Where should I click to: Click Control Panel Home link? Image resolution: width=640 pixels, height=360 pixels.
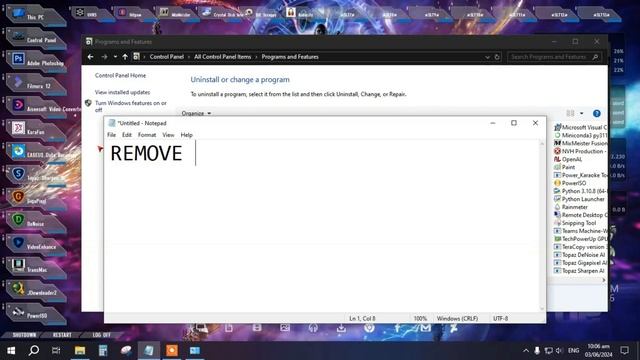(x=120, y=76)
